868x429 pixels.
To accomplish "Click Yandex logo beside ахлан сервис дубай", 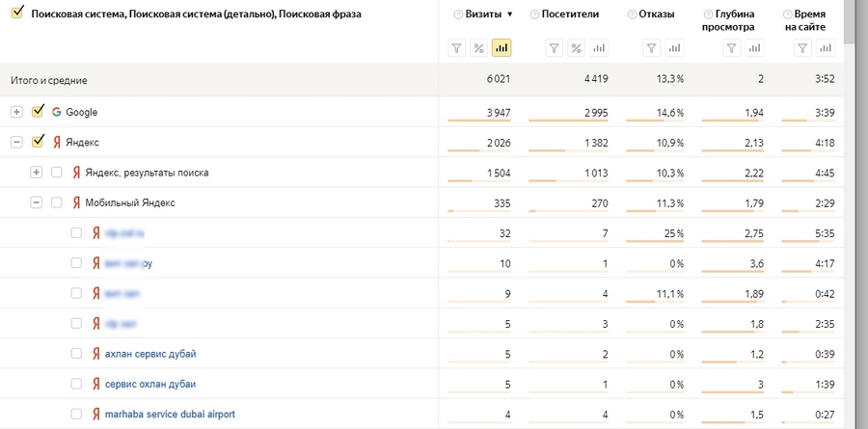I will (x=95, y=353).
